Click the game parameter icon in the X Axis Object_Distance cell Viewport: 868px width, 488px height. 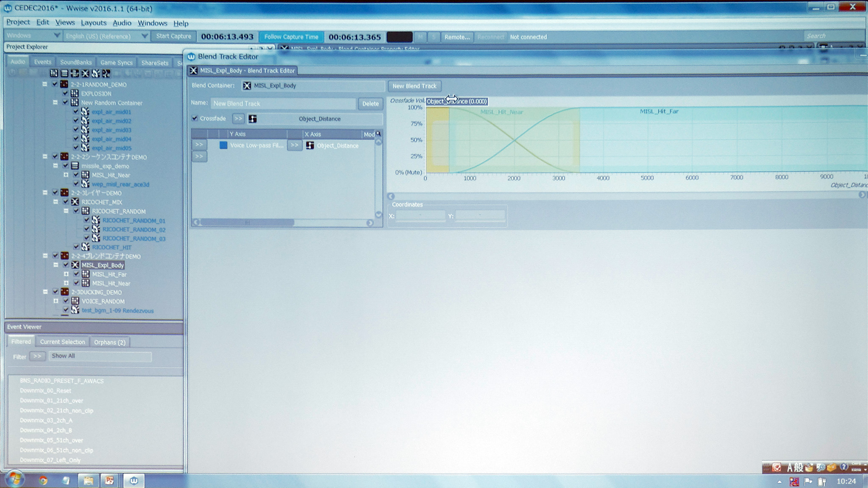[x=310, y=145]
